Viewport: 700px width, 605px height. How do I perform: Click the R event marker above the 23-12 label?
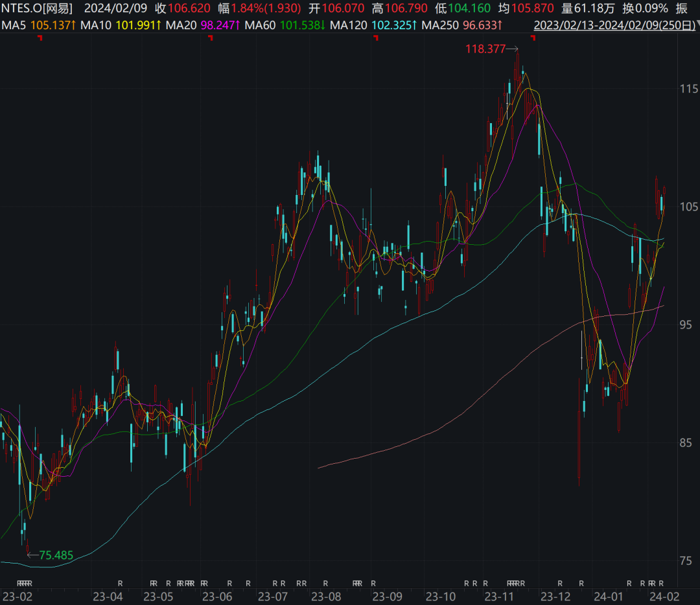[560, 583]
